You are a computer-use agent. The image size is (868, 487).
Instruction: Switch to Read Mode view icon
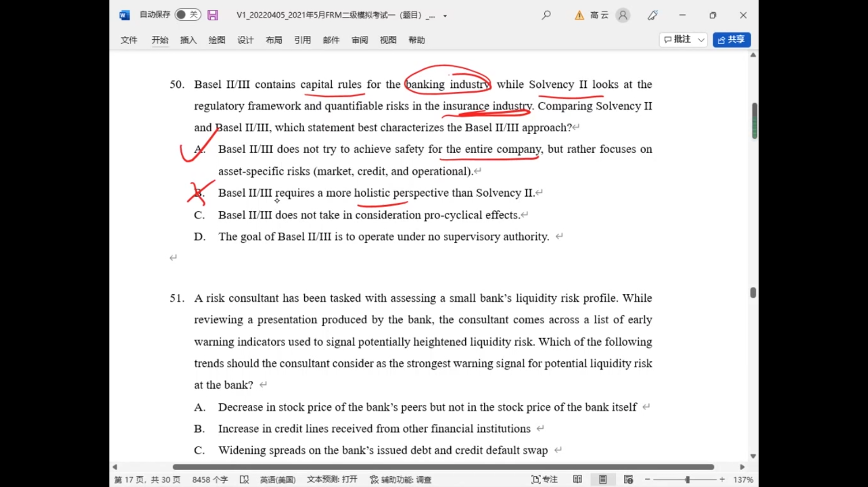pyautogui.click(x=577, y=479)
